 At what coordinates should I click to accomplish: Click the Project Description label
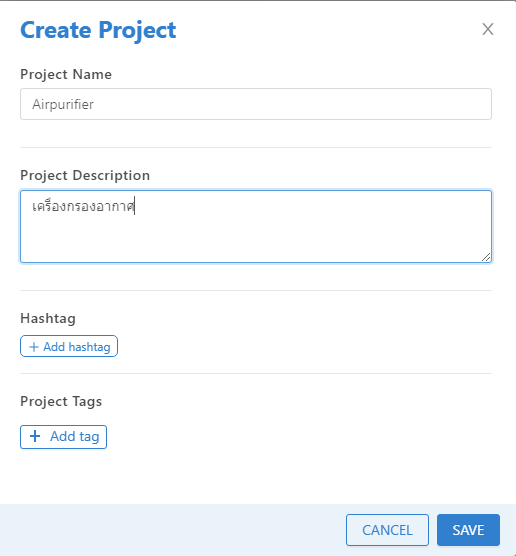[85, 176]
